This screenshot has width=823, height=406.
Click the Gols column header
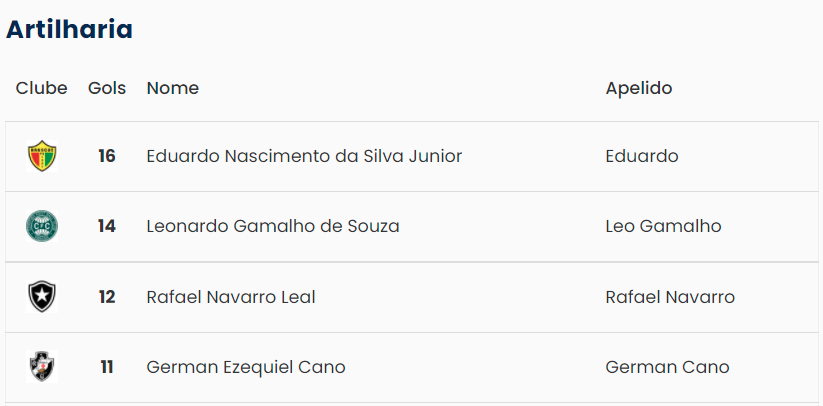(x=107, y=88)
